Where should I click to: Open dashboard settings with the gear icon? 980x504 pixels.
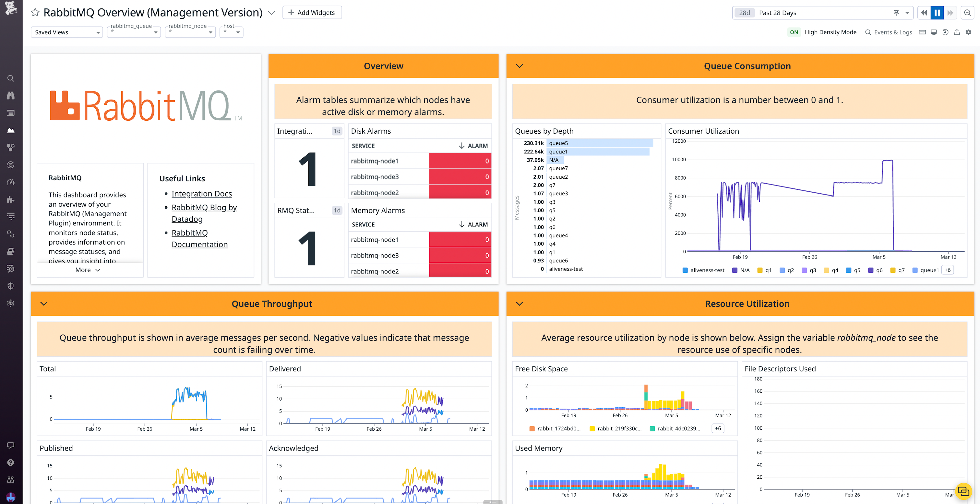pyautogui.click(x=969, y=32)
